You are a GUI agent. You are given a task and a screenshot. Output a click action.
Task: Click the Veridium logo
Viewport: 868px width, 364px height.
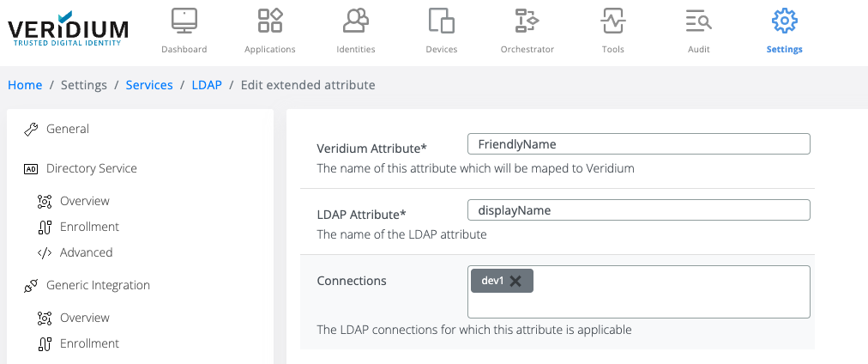[x=68, y=33]
